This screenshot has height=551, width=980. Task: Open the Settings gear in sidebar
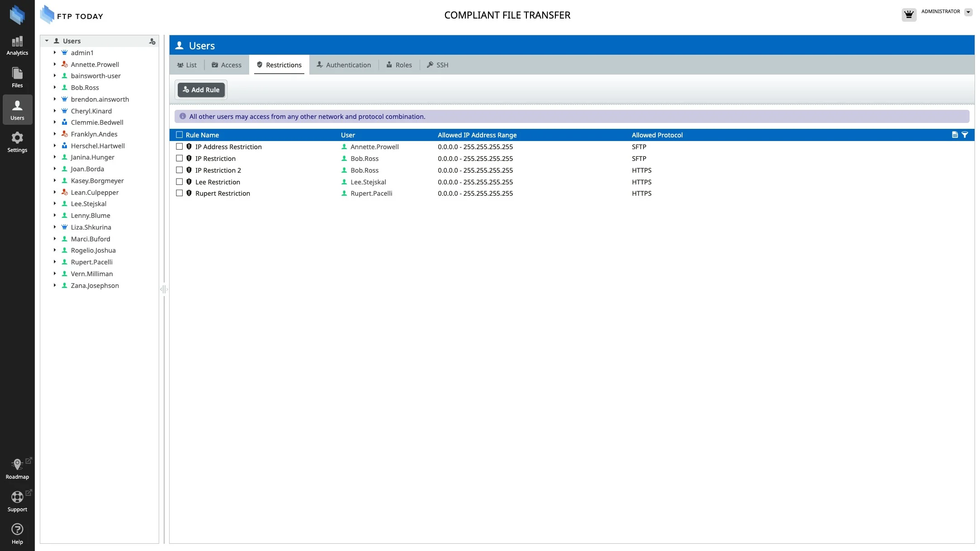point(17,142)
